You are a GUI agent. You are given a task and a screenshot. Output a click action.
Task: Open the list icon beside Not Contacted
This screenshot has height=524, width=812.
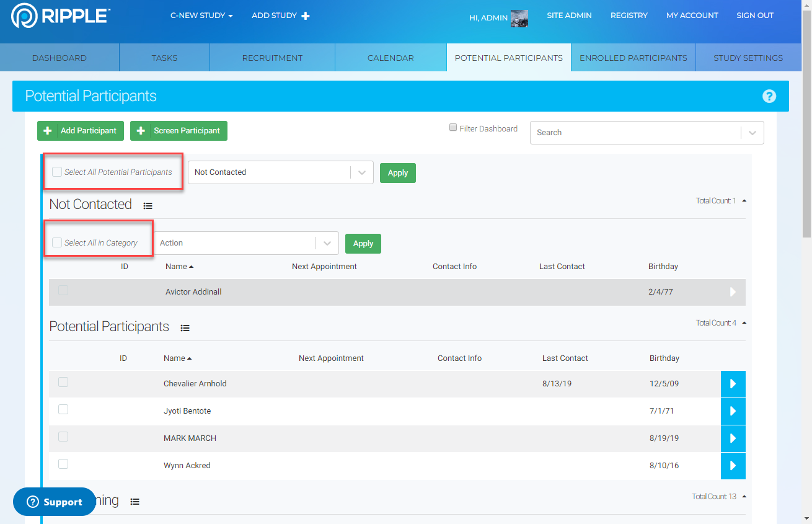[148, 206]
